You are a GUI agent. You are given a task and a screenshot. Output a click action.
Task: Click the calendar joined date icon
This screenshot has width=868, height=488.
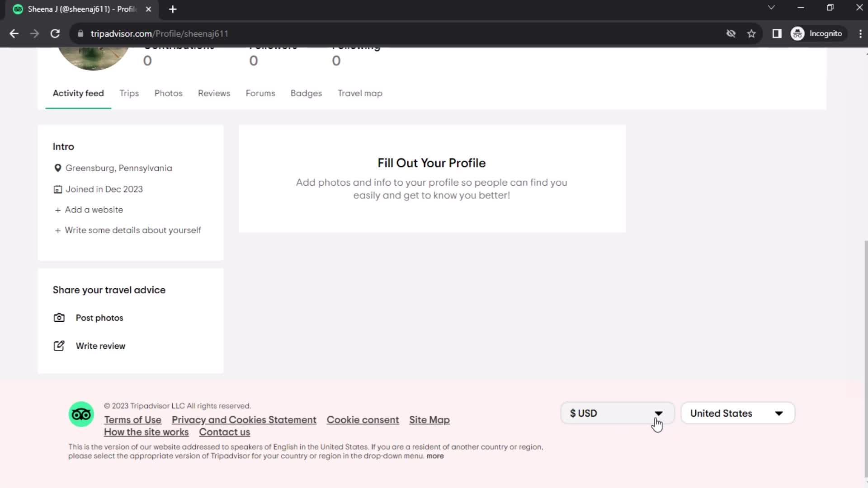[x=57, y=189]
